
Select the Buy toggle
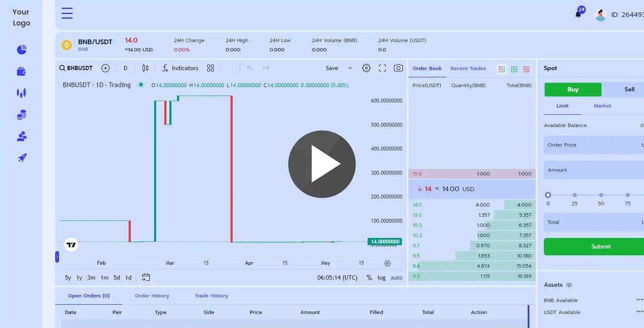click(x=573, y=89)
